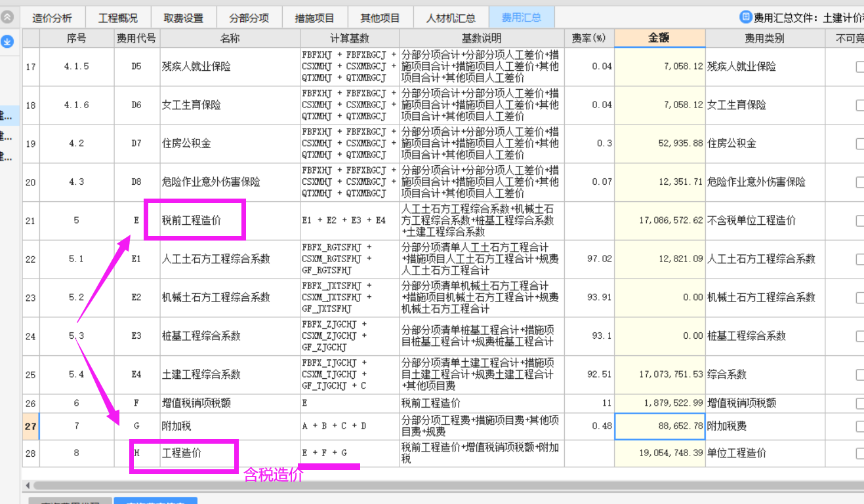Go to the 分部分项 tab
This screenshot has width=864, height=504.
click(x=249, y=18)
